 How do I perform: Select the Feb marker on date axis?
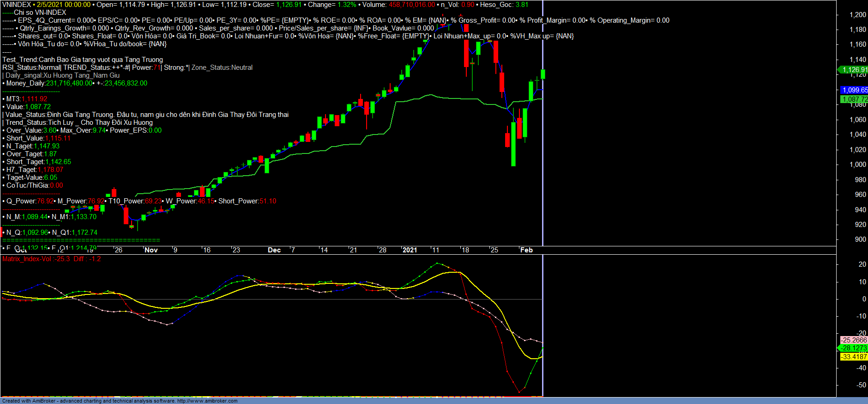(526, 250)
